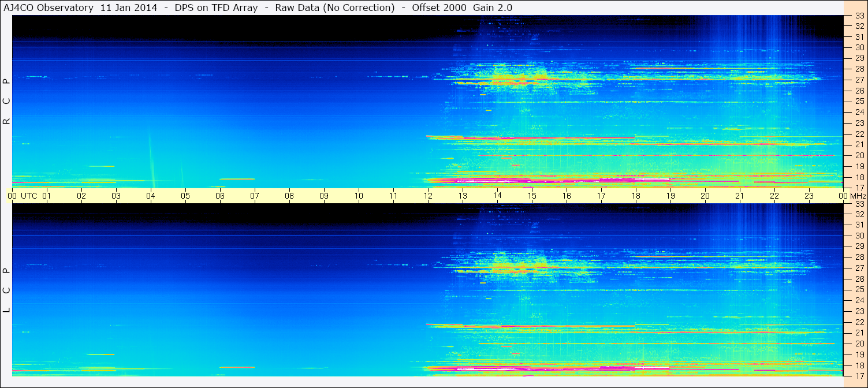868x388 pixels.
Task: Click the 12 UTC hour marker on the time axis
Action: coord(428,196)
